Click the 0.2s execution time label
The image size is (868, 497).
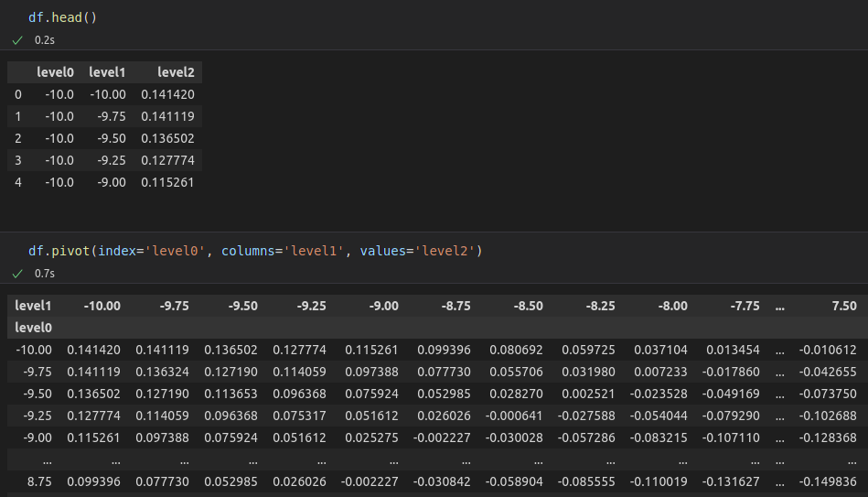[x=44, y=40]
